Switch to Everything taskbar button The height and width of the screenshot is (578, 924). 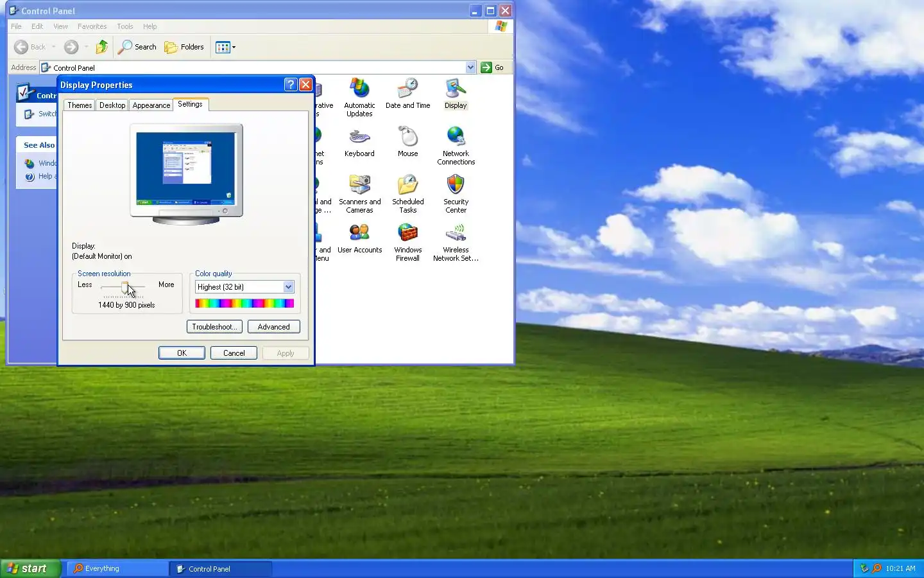pyautogui.click(x=117, y=568)
